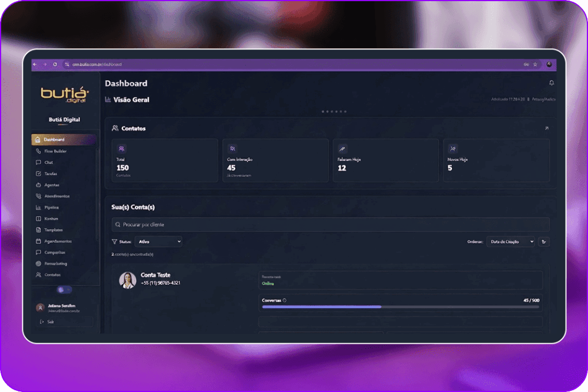Click the Total contacts card icon
The height and width of the screenshot is (392, 588).
pyautogui.click(x=121, y=148)
